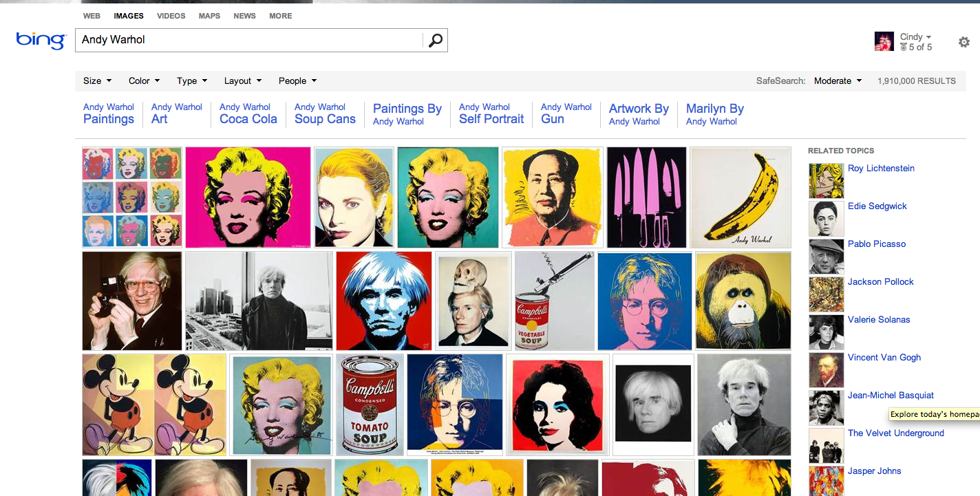
Task: Click Andy Warhol Art suggestion link
Action: [176, 114]
